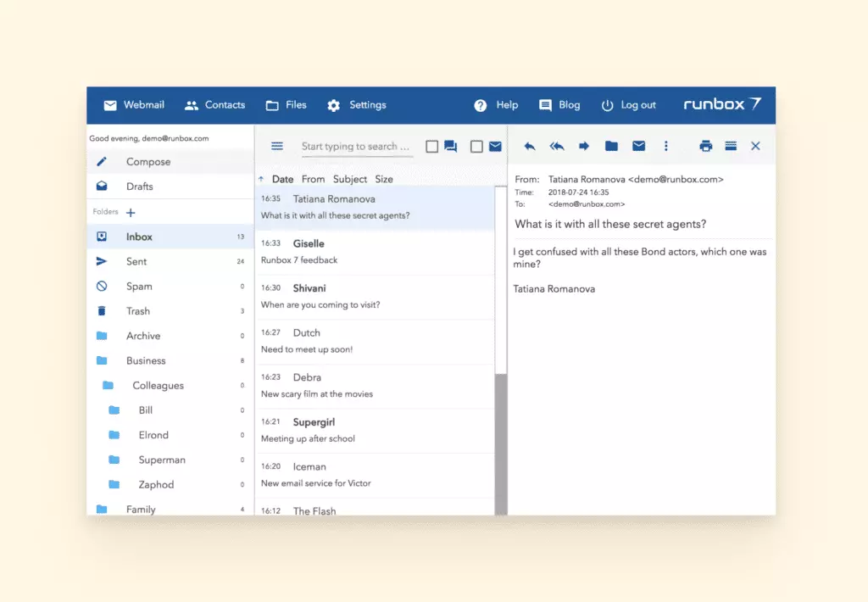This screenshot has width=868, height=602.
Task: Move message using the folder icon
Action: (611, 146)
